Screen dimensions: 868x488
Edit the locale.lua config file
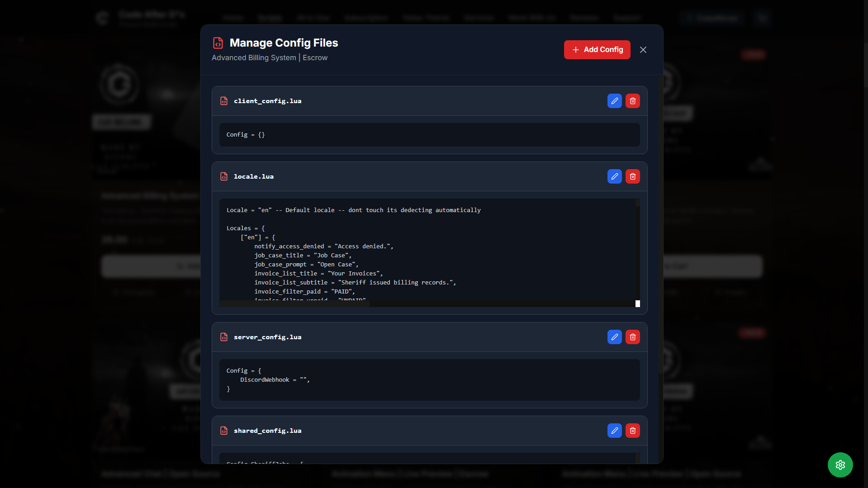614,176
